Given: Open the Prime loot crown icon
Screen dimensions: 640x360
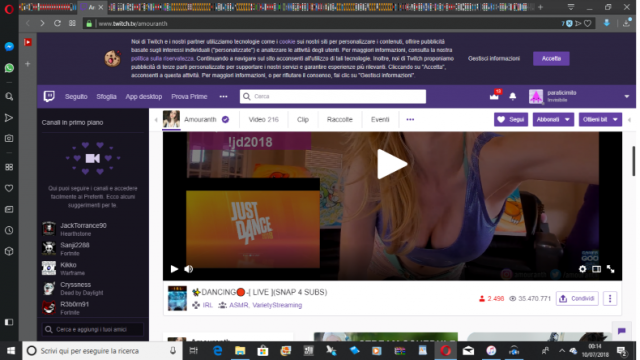Looking at the screenshot, I should [x=494, y=96].
